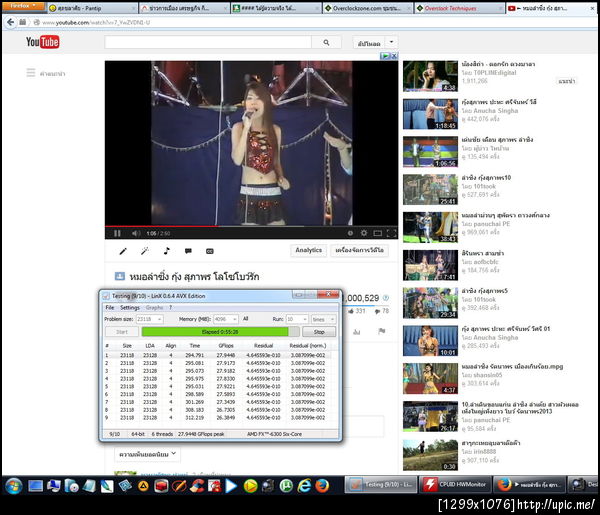This screenshot has height=515, width=600.
Task: Open uTorrent from the taskbar
Action: pyautogui.click(x=286, y=486)
